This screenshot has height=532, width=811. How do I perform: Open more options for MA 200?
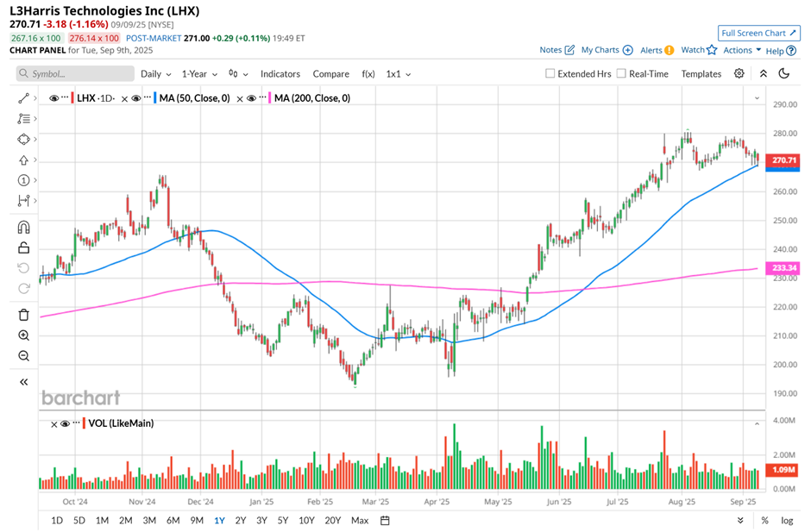263,97
